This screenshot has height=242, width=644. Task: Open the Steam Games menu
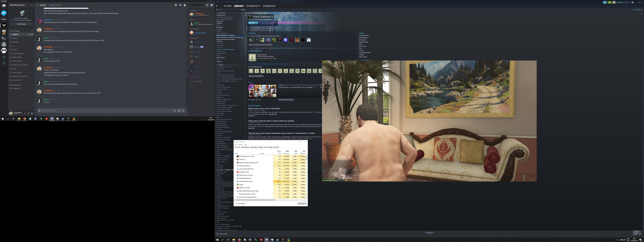[233, 2]
